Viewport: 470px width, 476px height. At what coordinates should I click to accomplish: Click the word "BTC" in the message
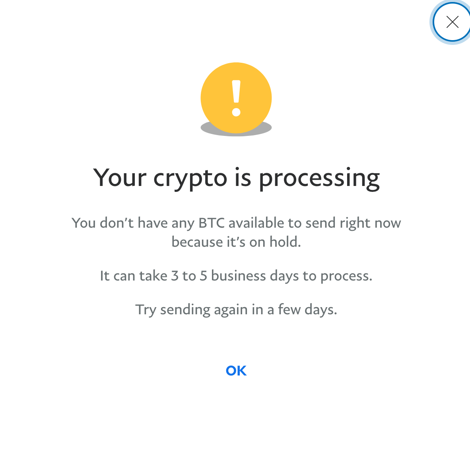click(x=212, y=223)
